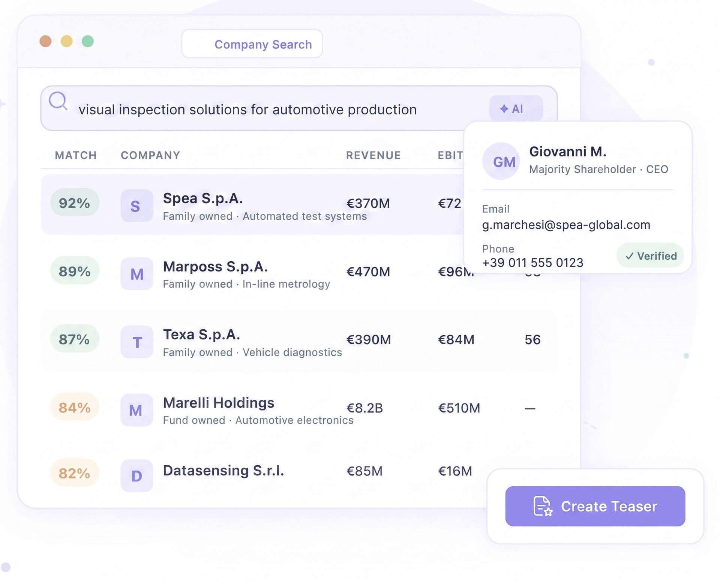This screenshot has height=588, width=720.
Task: Click the email g.marchesi@spea-global.com
Action: click(566, 225)
